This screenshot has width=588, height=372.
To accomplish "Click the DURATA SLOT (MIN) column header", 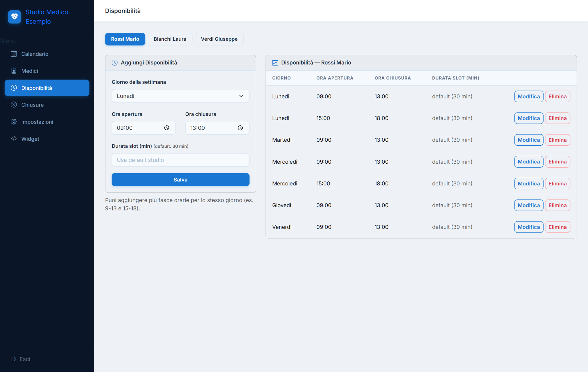I will tap(455, 78).
